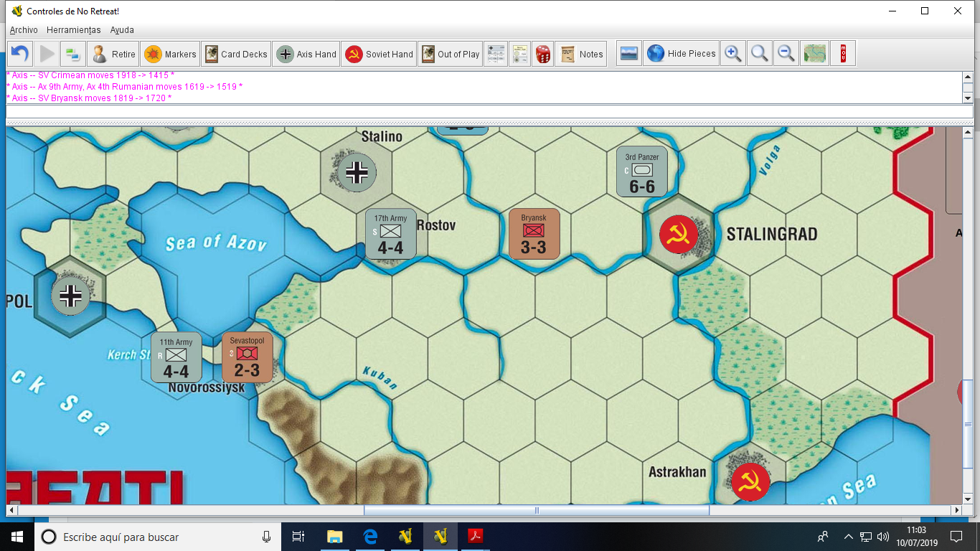Screen dimensions: 980x551
Task: Click the map scrollbar left arrow
Action: coord(12,510)
